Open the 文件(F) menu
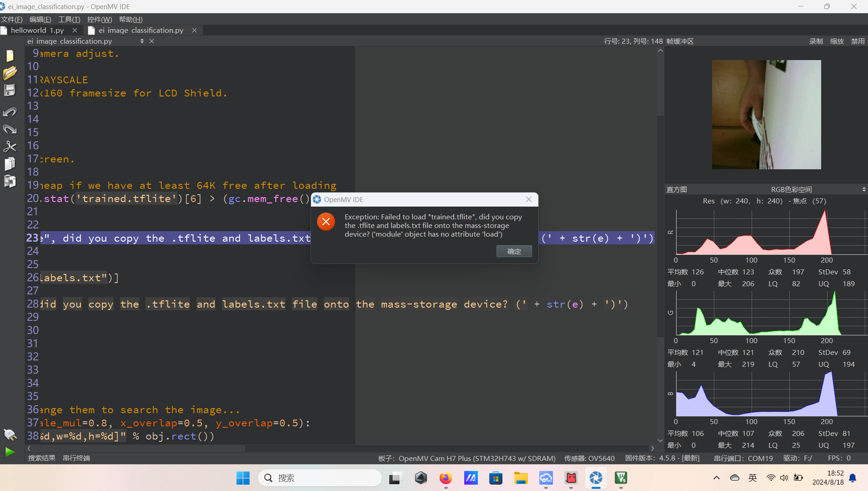868x491 pixels. [x=11, y=19]
